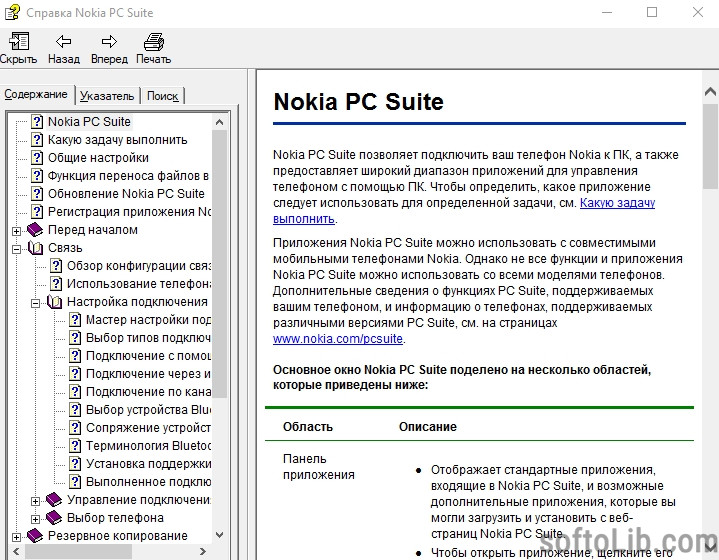Select the Общие настройки topic text
This screenshot has width=719, height=560.
(98, 158)
